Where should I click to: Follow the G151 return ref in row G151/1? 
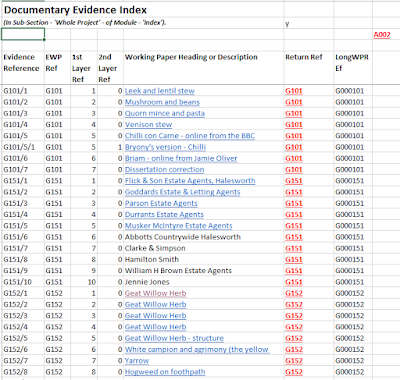tap(294, 181)
